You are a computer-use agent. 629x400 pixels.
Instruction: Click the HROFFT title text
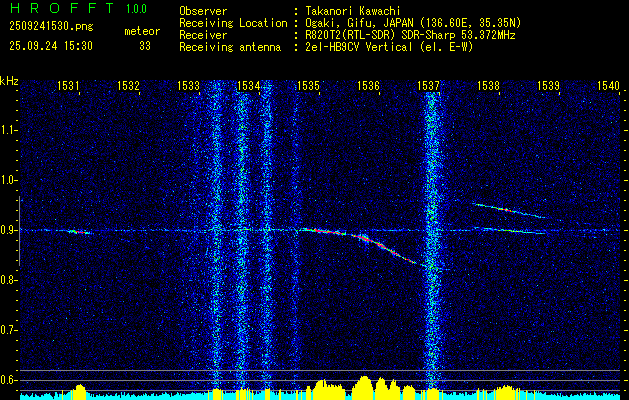pyautogui.click(x=62, y=8)
